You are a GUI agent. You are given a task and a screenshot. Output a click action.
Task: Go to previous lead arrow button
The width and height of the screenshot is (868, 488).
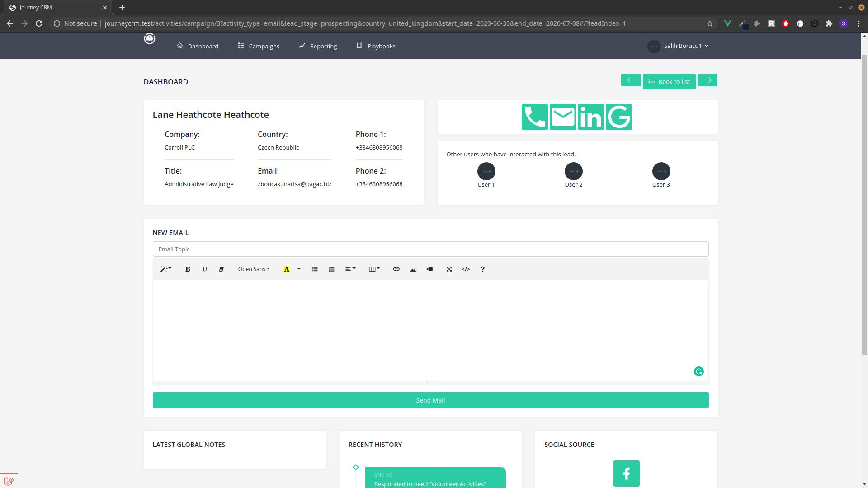[x=631, y=80]
